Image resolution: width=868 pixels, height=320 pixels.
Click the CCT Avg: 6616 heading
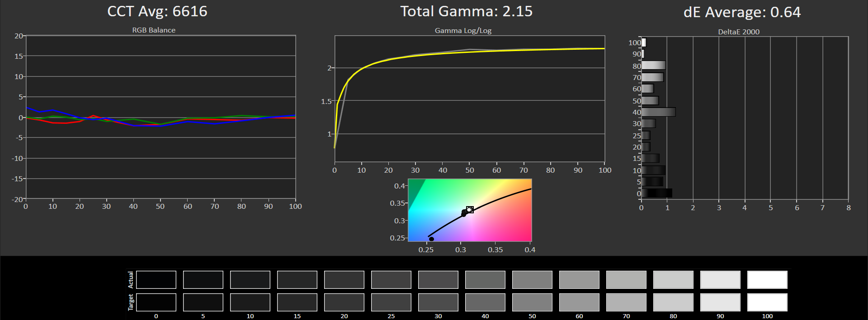tap(157, 11)
